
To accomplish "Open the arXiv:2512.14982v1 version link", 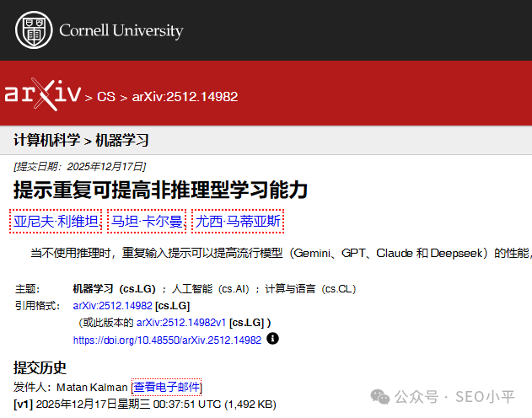I will 181,322.
